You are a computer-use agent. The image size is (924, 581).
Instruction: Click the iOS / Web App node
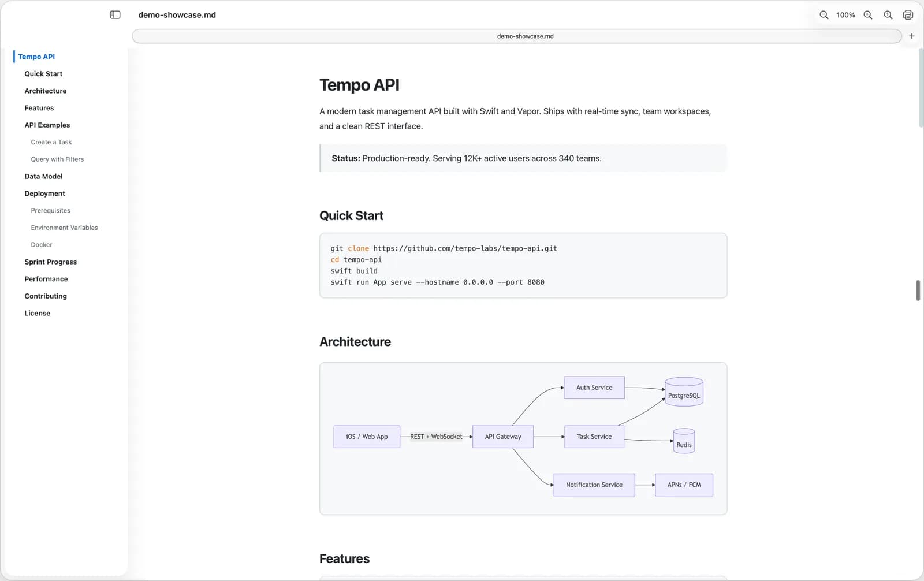[x=367, y=437]
